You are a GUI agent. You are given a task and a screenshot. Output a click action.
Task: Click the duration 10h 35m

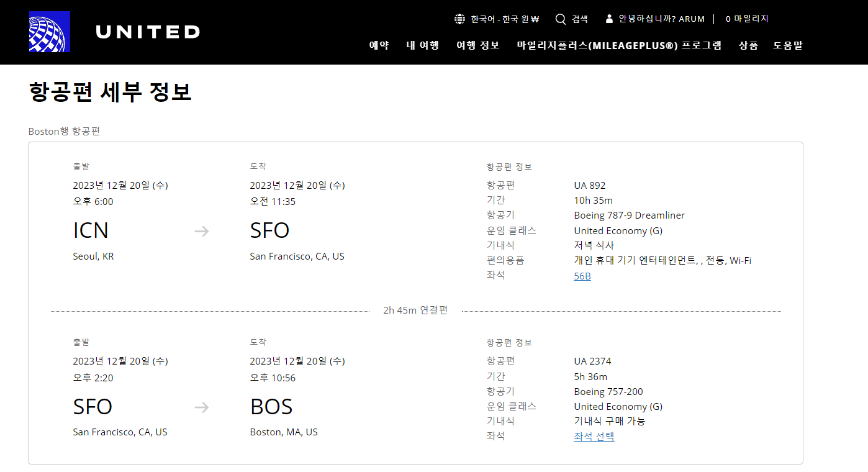pos(593,200)
